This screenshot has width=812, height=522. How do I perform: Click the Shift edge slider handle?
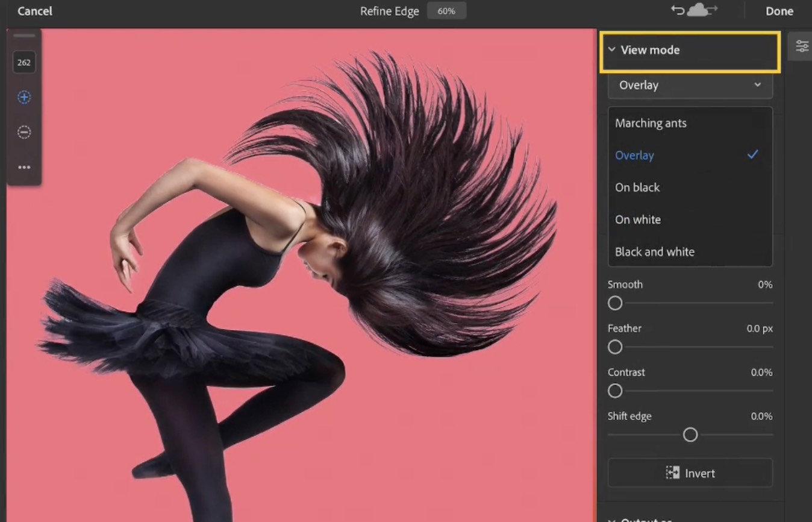690,435
